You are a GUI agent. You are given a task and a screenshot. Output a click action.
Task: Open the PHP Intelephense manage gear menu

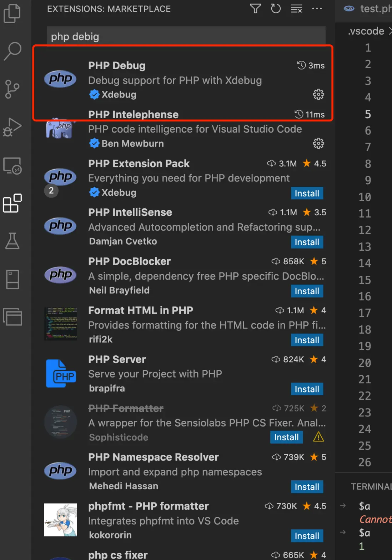(318, 144)
